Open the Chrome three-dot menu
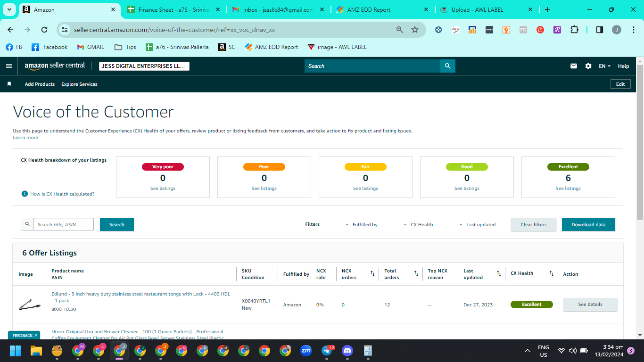This screenshot has width=644, height=362. pos(633,30)
